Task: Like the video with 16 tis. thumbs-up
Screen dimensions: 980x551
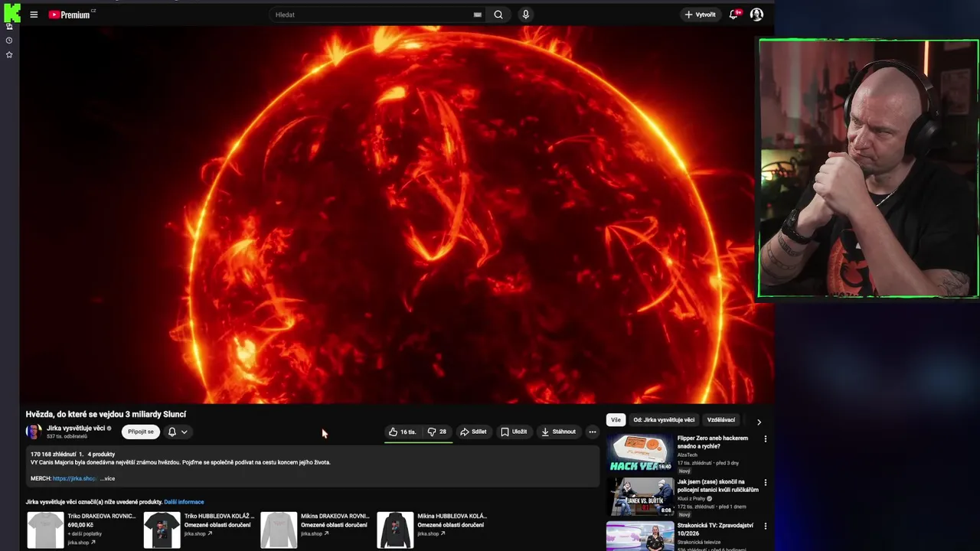Action: [403, 432]
